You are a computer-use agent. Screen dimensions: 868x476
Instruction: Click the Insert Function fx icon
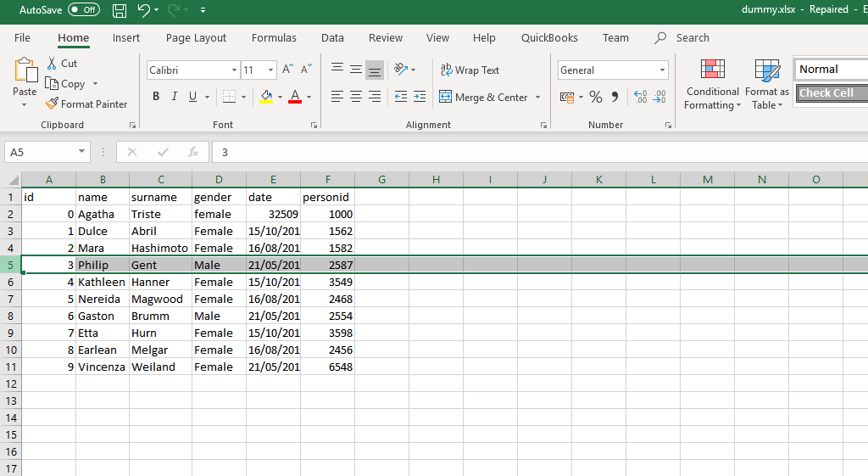click(193, 153)
